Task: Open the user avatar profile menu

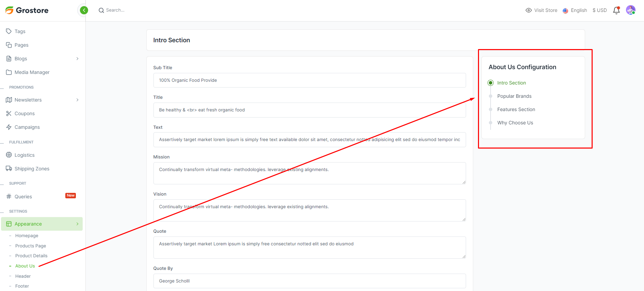Action: [x=630, y=10]
